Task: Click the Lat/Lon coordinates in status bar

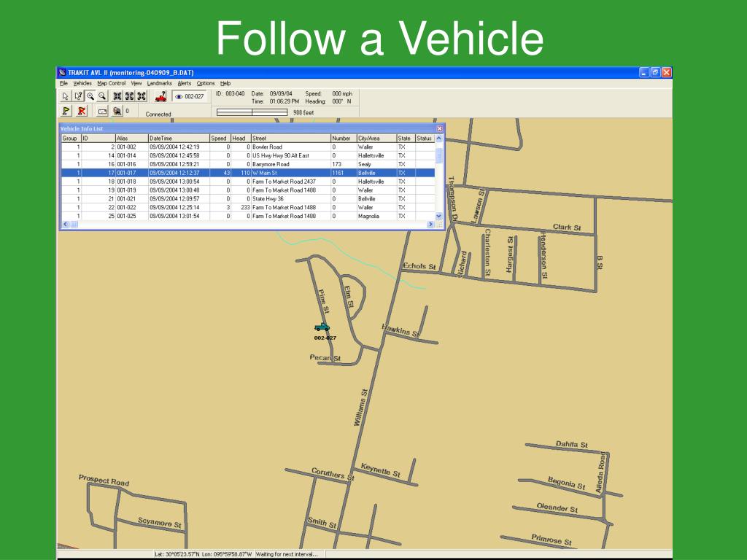Action: 204,554
